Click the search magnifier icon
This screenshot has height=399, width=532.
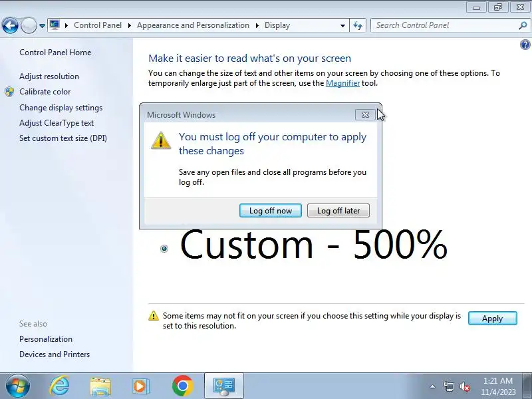[x=523, y=25]
